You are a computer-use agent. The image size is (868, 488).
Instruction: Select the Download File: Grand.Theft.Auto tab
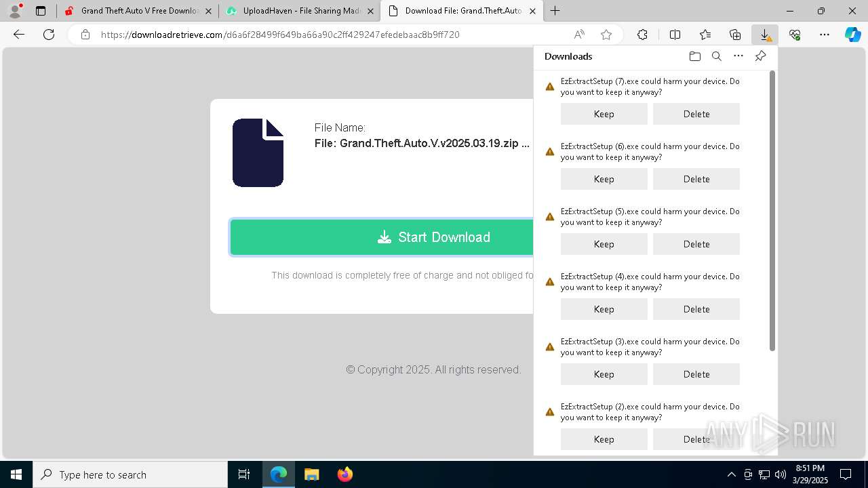[x=462, y=11]
